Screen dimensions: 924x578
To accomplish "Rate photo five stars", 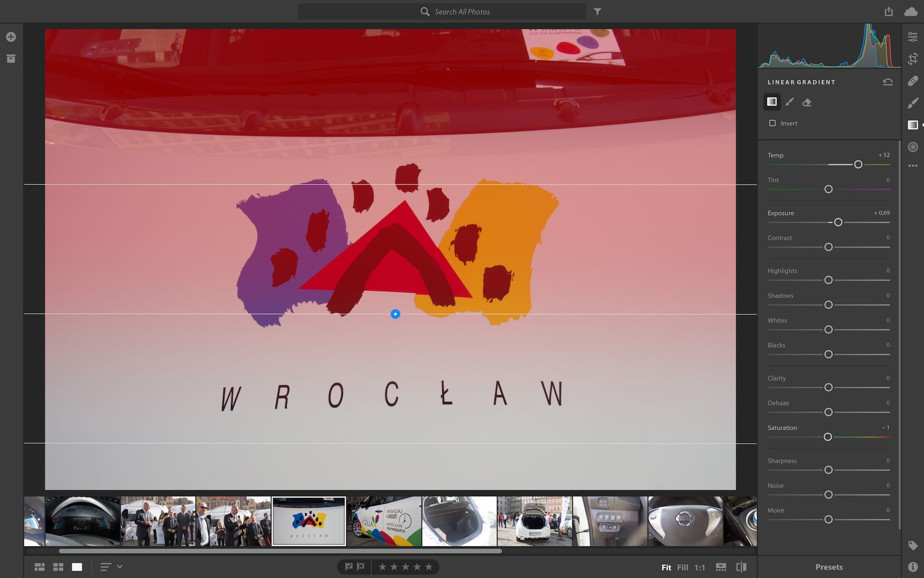I will pos(428,566).
